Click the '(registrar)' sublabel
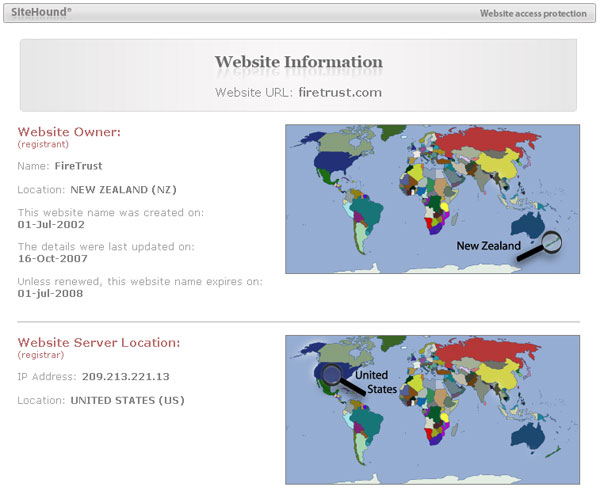Screen dimensions: 600x491 click(x=41, y=355)
